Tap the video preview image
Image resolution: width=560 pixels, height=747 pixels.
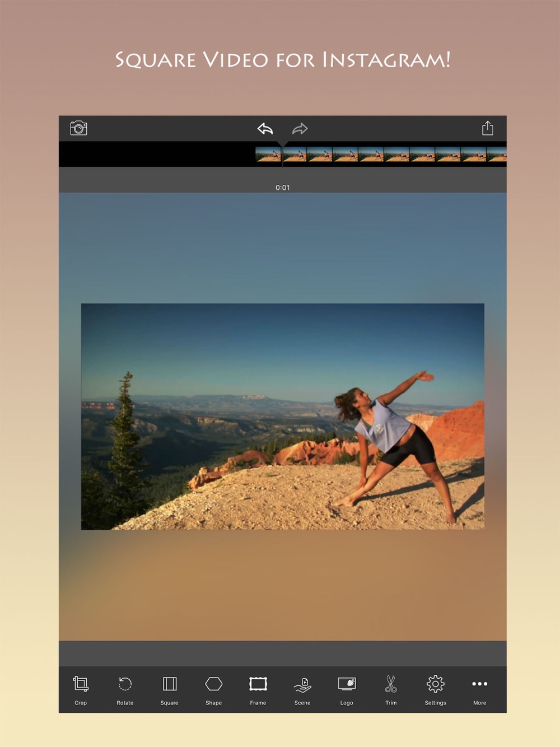click(283, 417)
